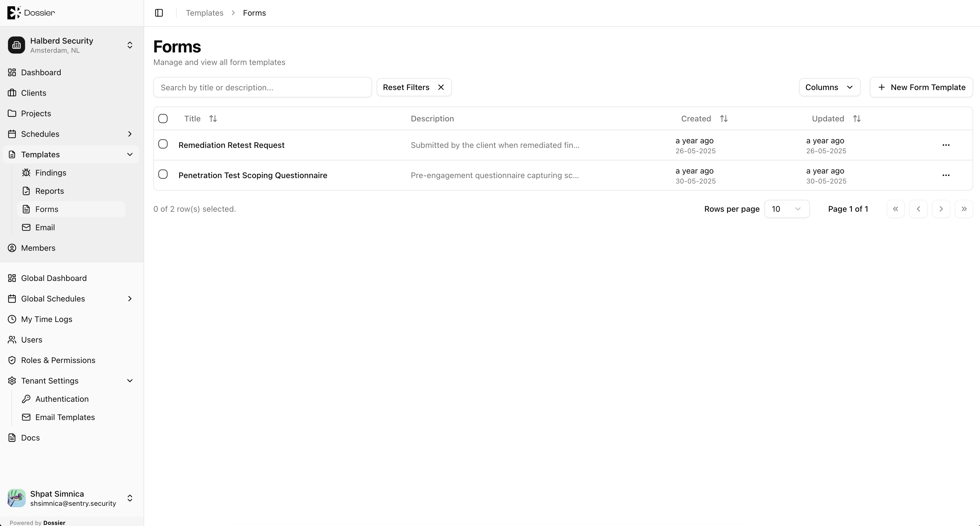Open the Penetration Test Scoping Questionnaire form
This screenshot has width=980, height=526.
point(253,175)
